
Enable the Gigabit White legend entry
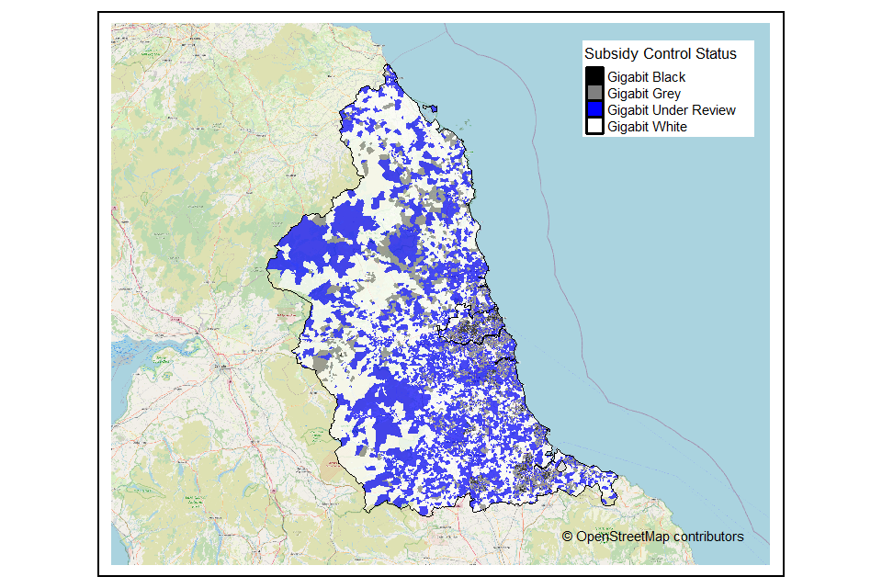point(645,126)
